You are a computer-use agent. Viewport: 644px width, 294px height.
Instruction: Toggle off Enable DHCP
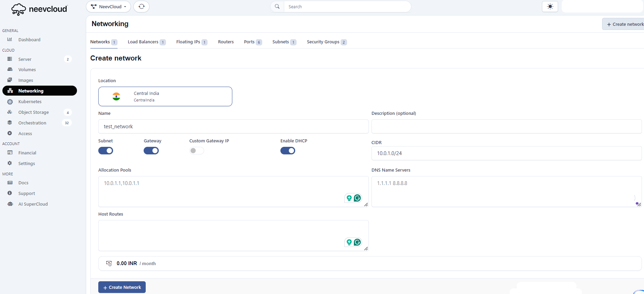288,151
